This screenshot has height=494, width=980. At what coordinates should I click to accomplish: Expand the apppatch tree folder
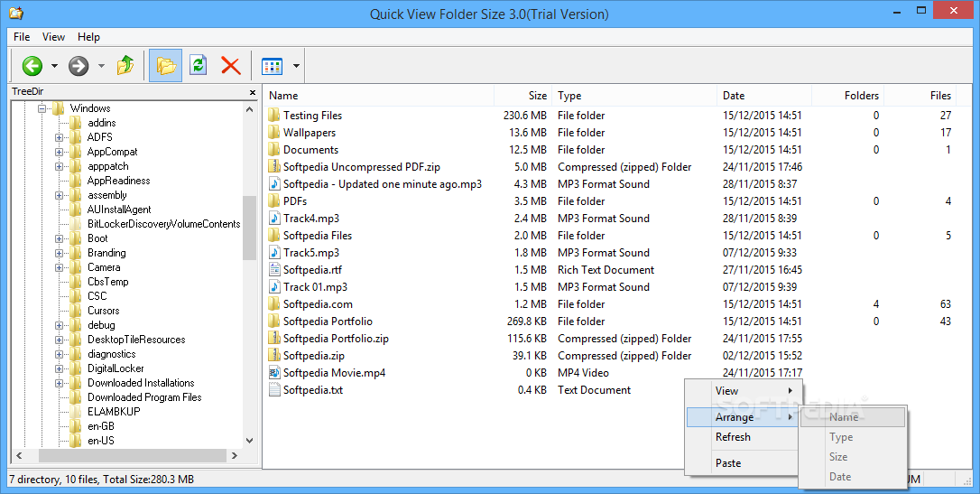tap(60, 166)
